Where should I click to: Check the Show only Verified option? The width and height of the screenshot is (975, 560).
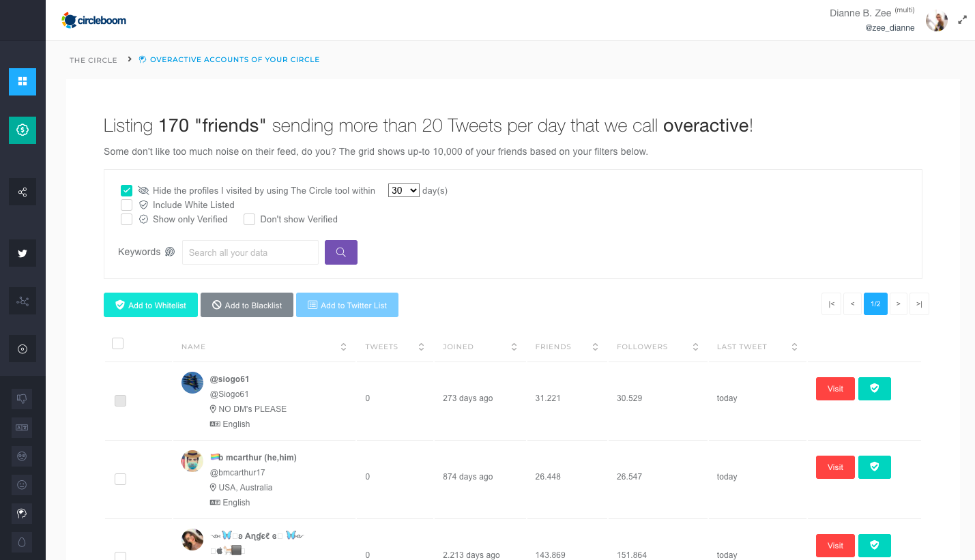tap(126, 219)
